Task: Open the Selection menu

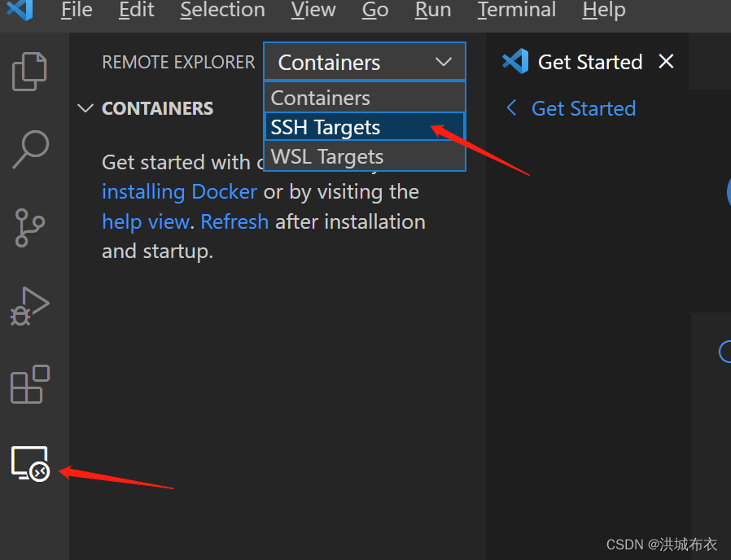Action: (222, 10)
